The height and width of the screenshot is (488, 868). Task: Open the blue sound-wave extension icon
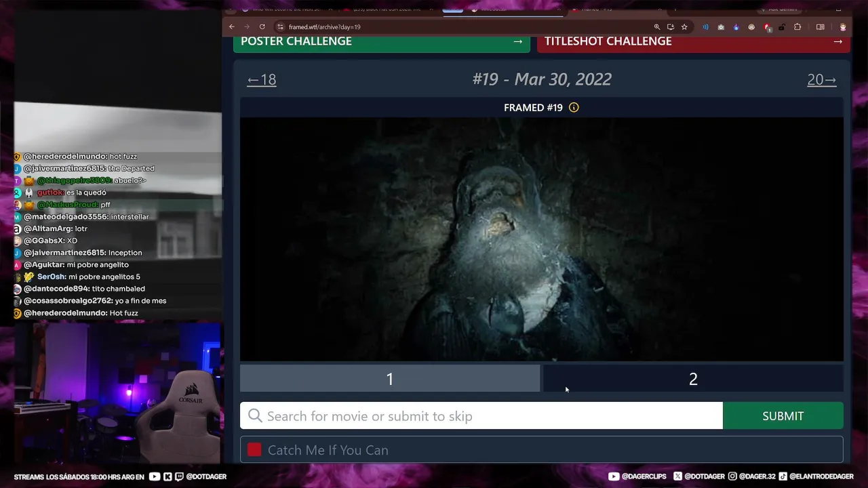705,27
